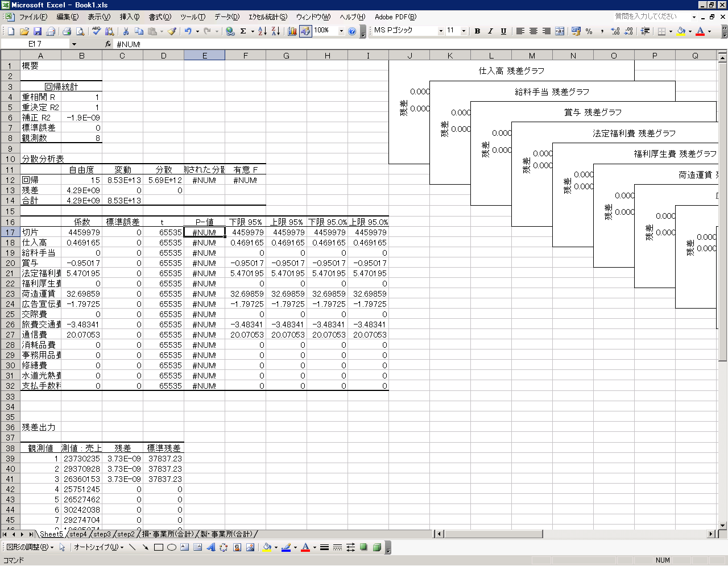
Task: Click the 図形の調整(R) button
Action: pyautogui.click(x=30, y=547)
